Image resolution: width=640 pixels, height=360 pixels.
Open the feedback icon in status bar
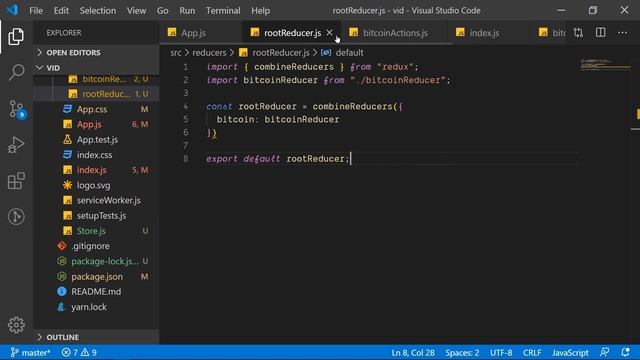click(x=604, y=352)
